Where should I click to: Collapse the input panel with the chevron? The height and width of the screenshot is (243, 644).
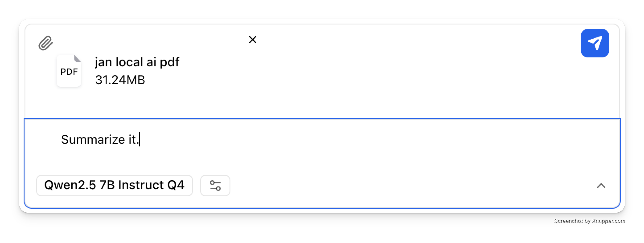tap(601, 185)
